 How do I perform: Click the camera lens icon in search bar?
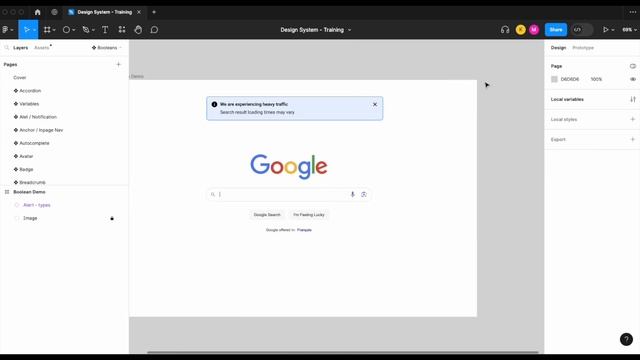coord(364,194)
